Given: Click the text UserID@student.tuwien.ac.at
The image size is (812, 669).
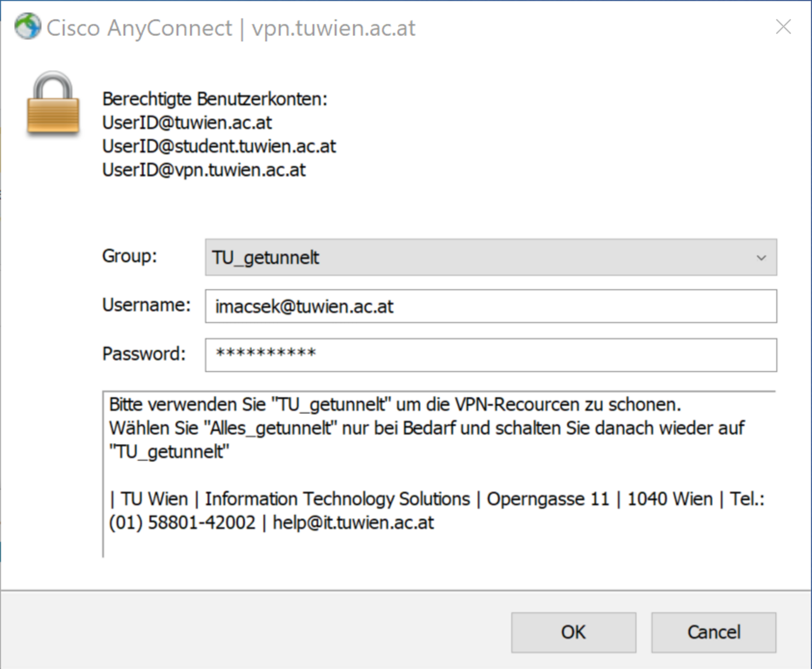Looking at the screenshot, I should pyautogui.click(x=219, y=147).
